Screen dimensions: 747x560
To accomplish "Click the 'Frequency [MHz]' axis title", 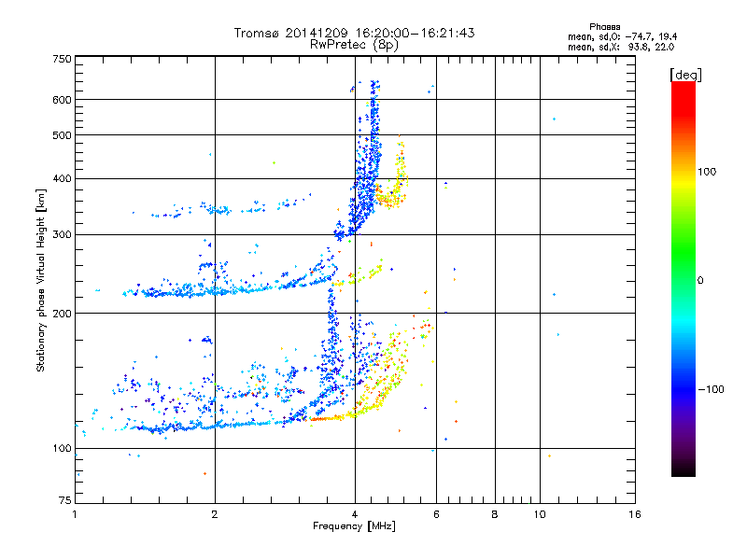I will coord(354,526).
